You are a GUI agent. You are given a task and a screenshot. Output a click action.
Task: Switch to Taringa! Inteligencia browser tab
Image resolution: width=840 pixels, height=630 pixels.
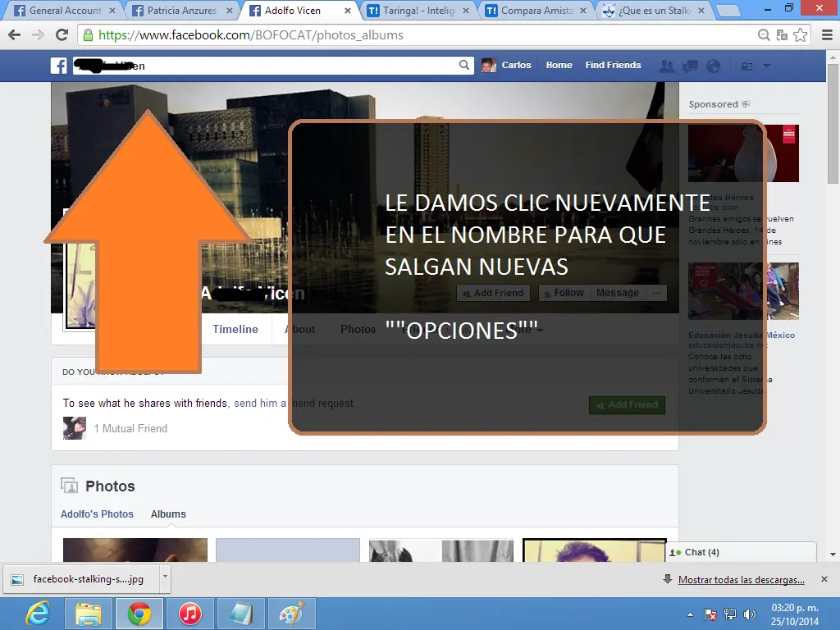(x=417, y=10)
